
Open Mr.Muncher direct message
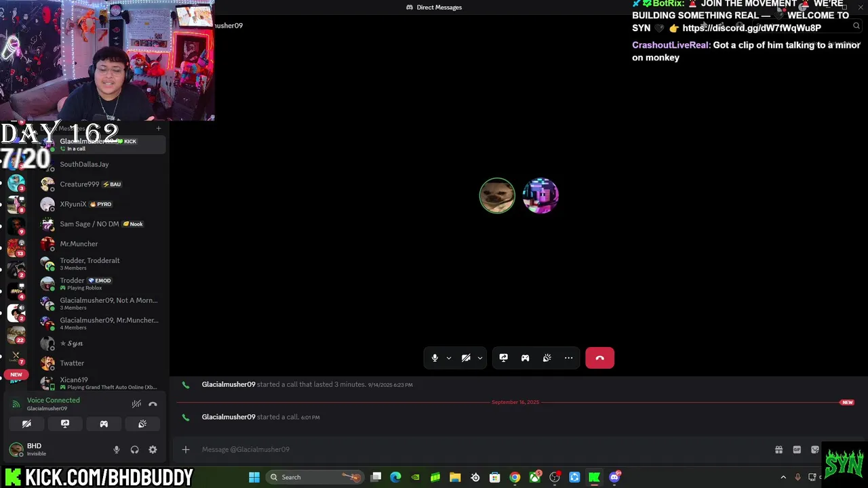tap(102, 243)
